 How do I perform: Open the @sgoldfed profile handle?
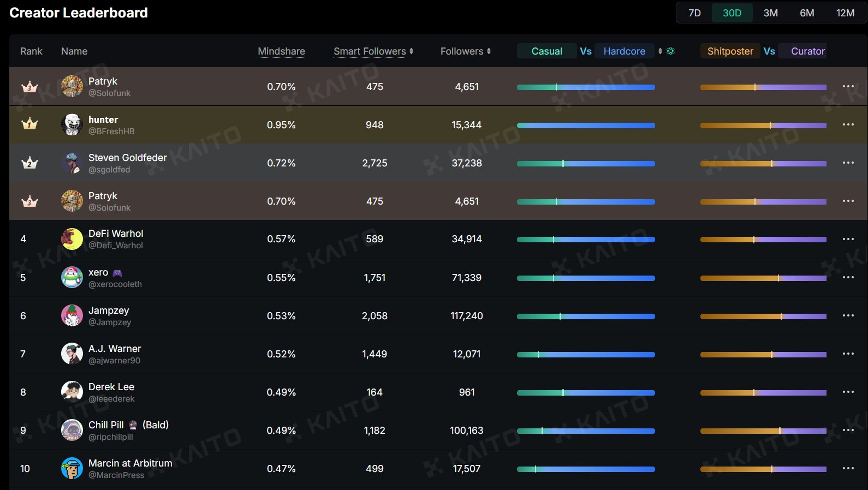[109, 170]
